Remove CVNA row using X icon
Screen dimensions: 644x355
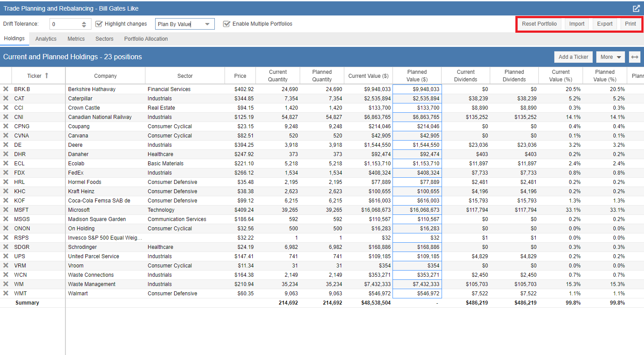coord(6,135)
